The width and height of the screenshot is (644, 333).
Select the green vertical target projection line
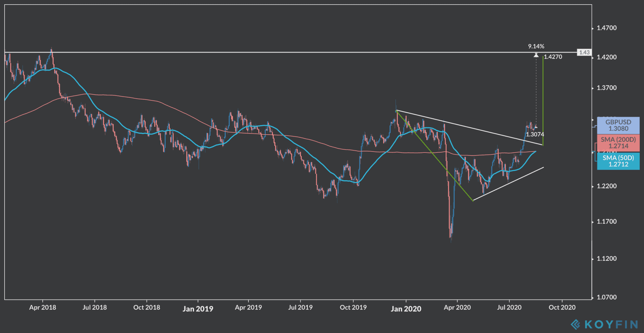point(543,101)
